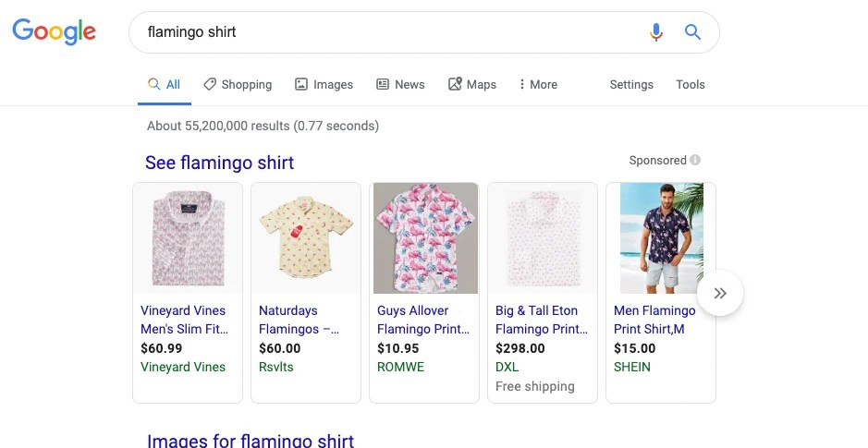Open the Vineyard Vines Men's Slim Fit link

pos(183,320)
